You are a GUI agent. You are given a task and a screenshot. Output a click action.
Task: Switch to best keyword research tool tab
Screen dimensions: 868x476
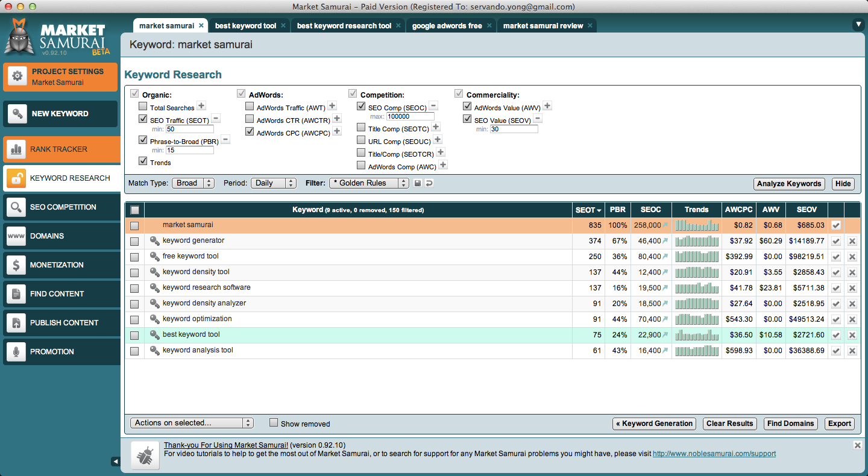[x=348, y=26]
